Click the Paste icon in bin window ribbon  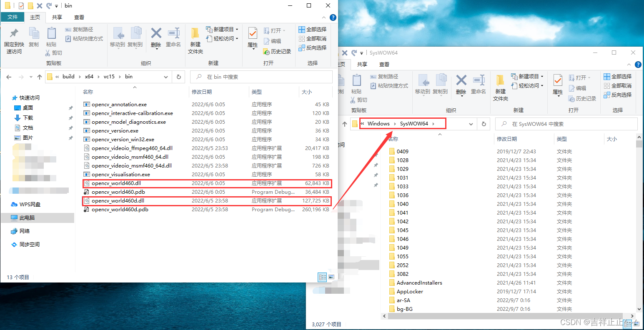tap(51, 37)
